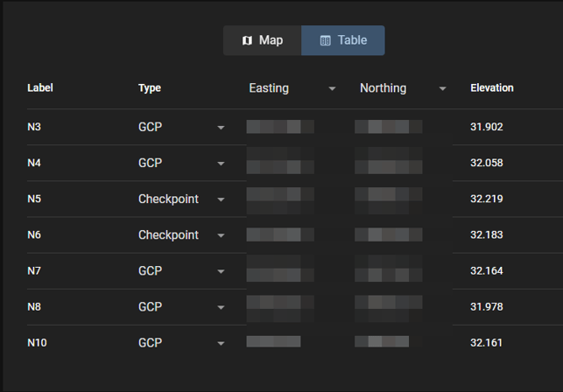This screenshot has width=563, height=392.
Task: Click the Easting cell in row N10
Action: click(x=273, y=341)
